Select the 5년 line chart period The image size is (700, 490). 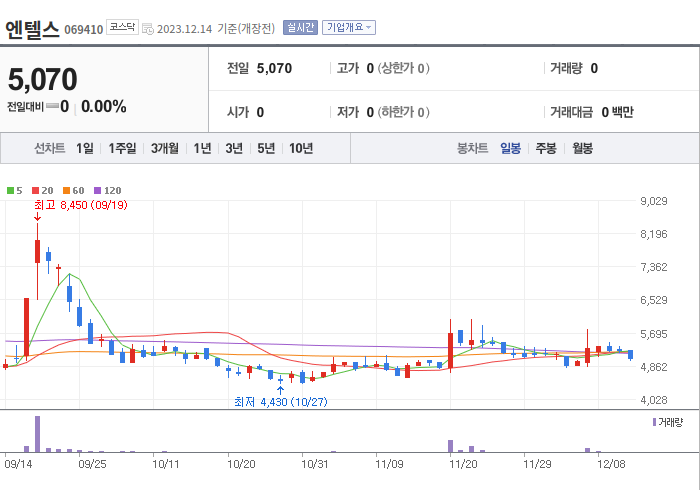click(266, 148)
